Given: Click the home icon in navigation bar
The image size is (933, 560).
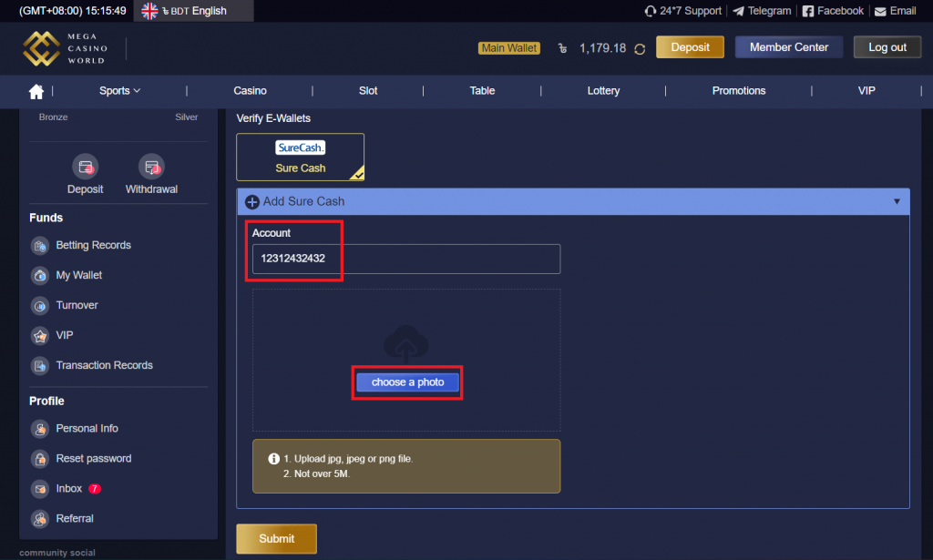Looking at the screenshot, I should (x=36, y=92).
